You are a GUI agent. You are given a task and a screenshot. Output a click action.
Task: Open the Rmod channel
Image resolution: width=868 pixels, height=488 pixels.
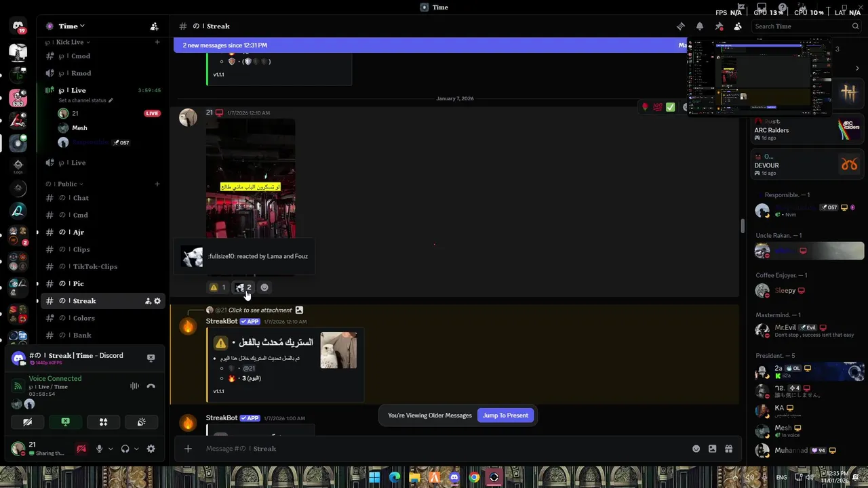[x=102, y=73]
